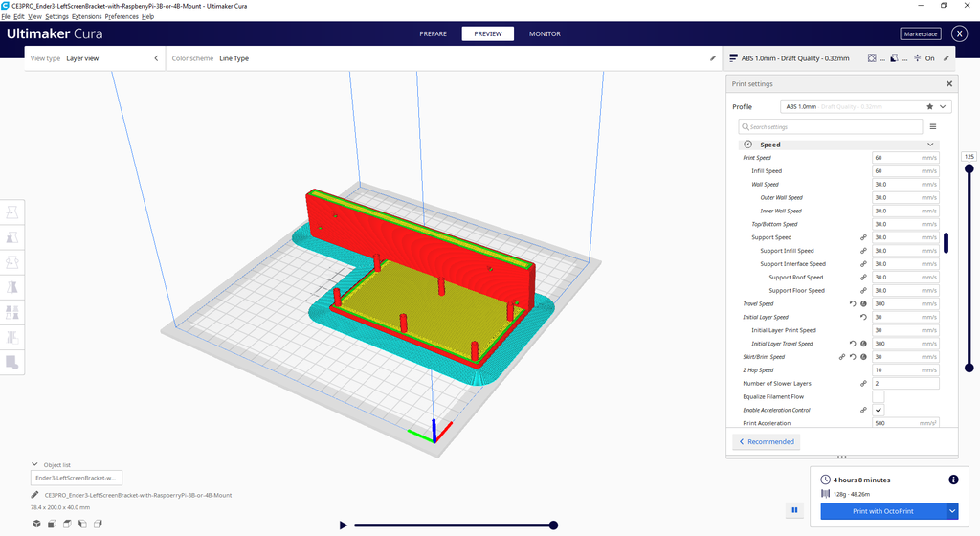Open the Settings menu
Image resolution: width=980 pixels, height=536 pixels.
pos(56,17)
